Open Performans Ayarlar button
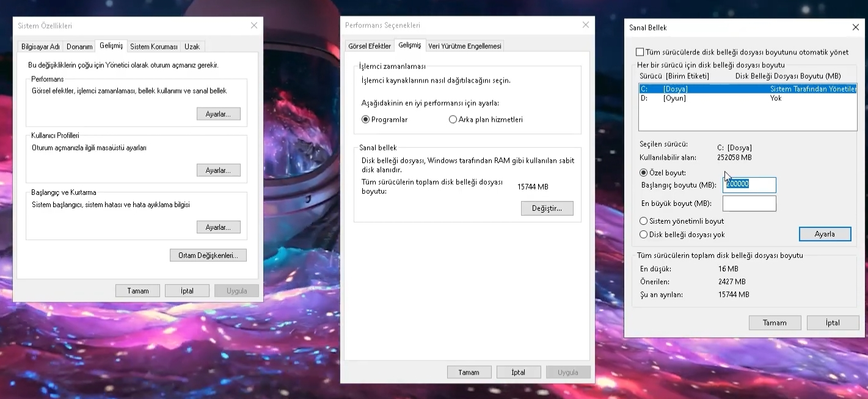 point(218,114)
